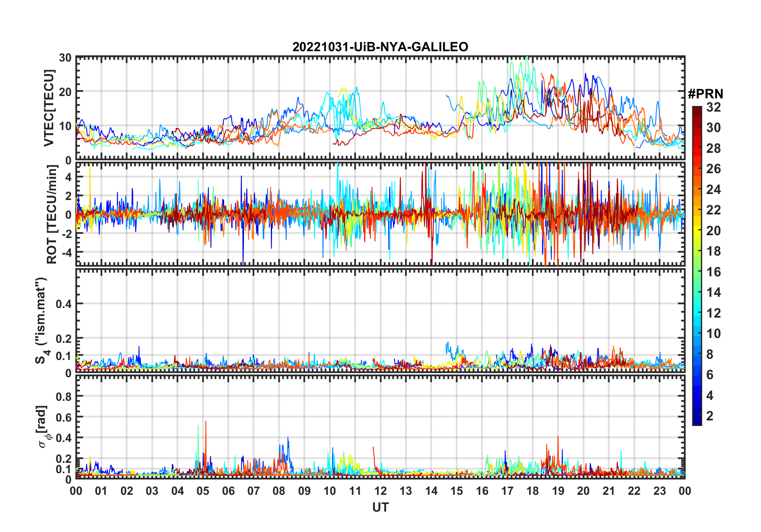Image resolution: width=761 pixels, height=532 pixels.
Task: Click VTEC y-axis tick label 30
Action: point(65,58)
